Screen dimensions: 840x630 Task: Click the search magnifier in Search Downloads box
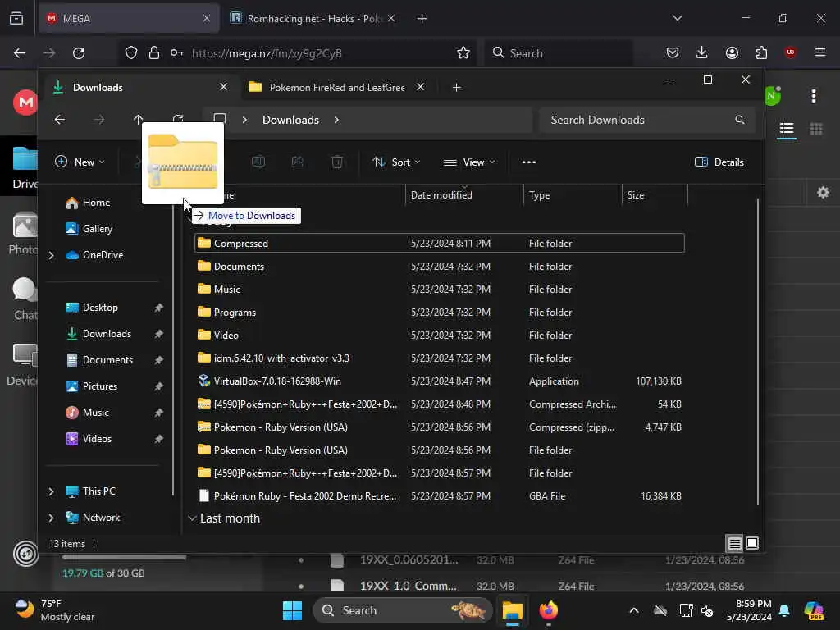click(x=740, y=120)
